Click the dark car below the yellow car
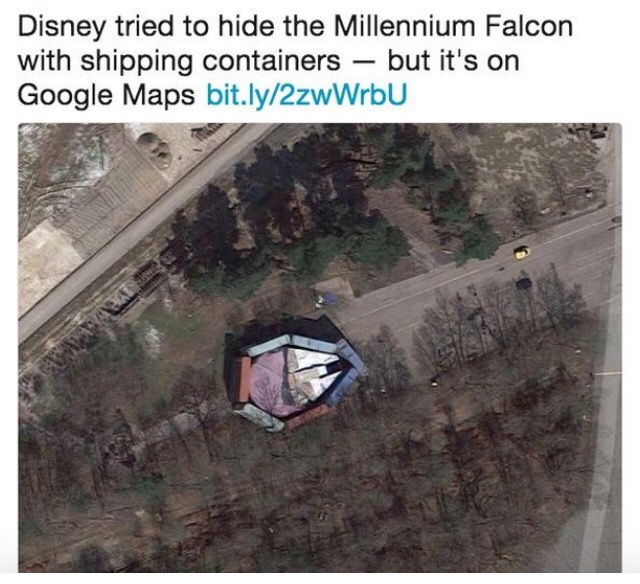The height and width of the screenshot is (584, 640). pos(523,282)
